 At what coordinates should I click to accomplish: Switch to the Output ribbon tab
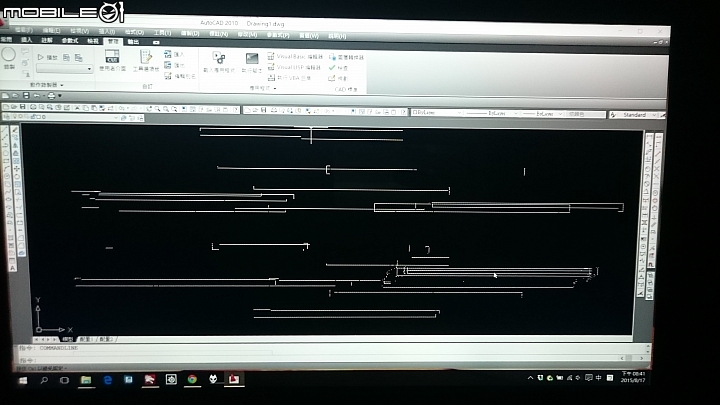[133, 42]
